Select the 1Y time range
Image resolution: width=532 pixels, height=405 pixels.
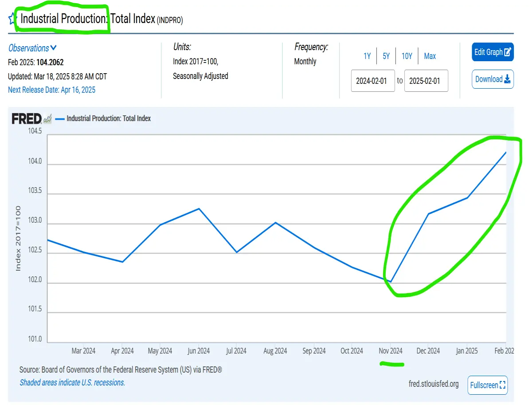point(367,56)
